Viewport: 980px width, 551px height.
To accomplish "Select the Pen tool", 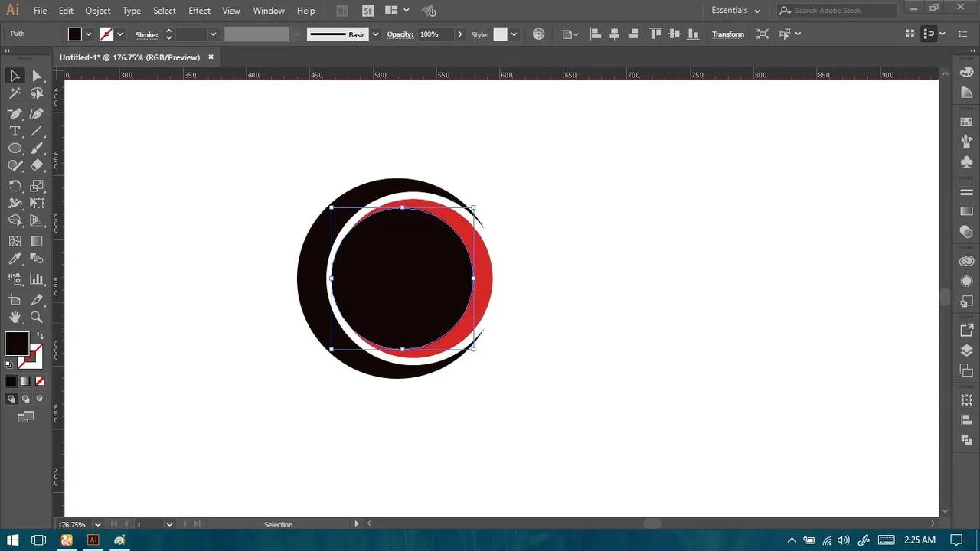I will click(15, 113).
